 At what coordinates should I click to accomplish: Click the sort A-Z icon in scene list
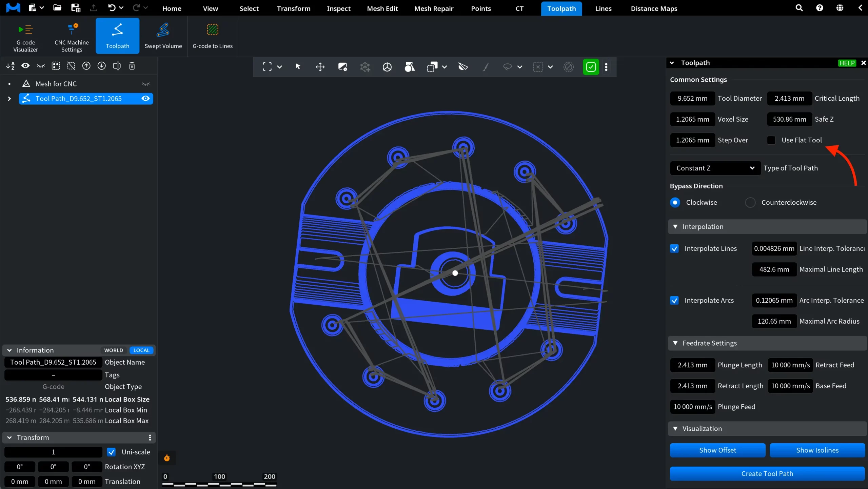pos(10,66)
